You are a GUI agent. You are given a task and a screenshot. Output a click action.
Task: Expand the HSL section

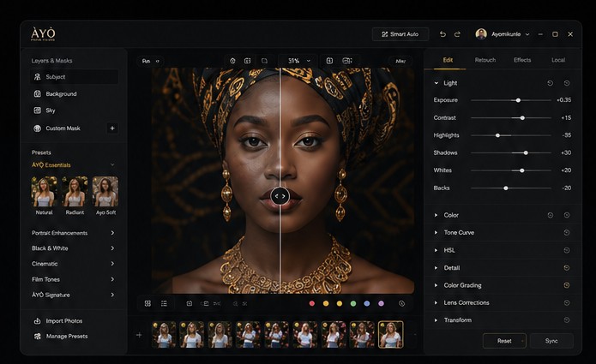(x=436, y=250)
